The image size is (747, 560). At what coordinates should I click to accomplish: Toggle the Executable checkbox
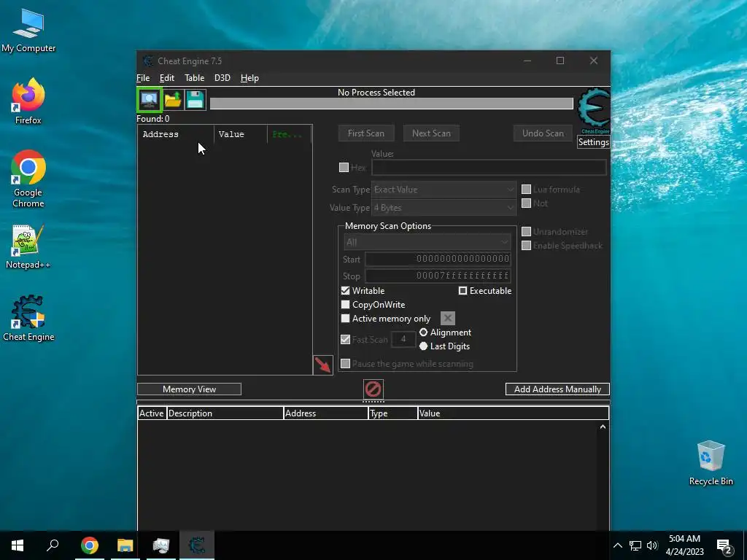click(x=462, y=290)
